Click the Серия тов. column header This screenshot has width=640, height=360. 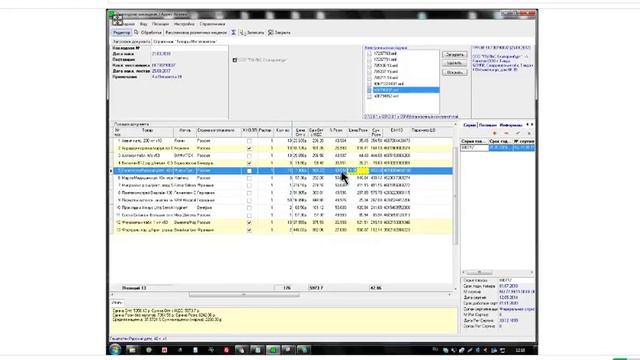[474, 141]
